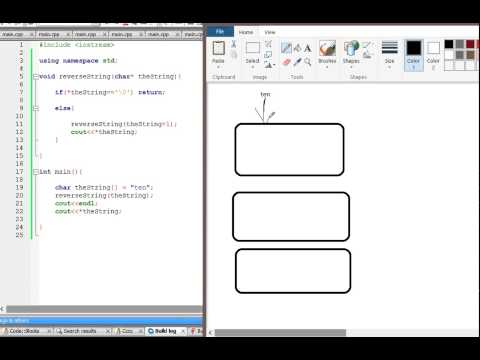
Task: Click the 'void reverseString' function declaration line
Action: click(x=110, y=77)
